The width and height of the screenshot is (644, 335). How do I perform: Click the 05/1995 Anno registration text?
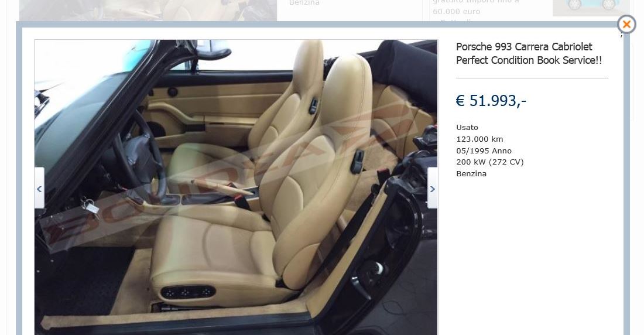[484, 151]
